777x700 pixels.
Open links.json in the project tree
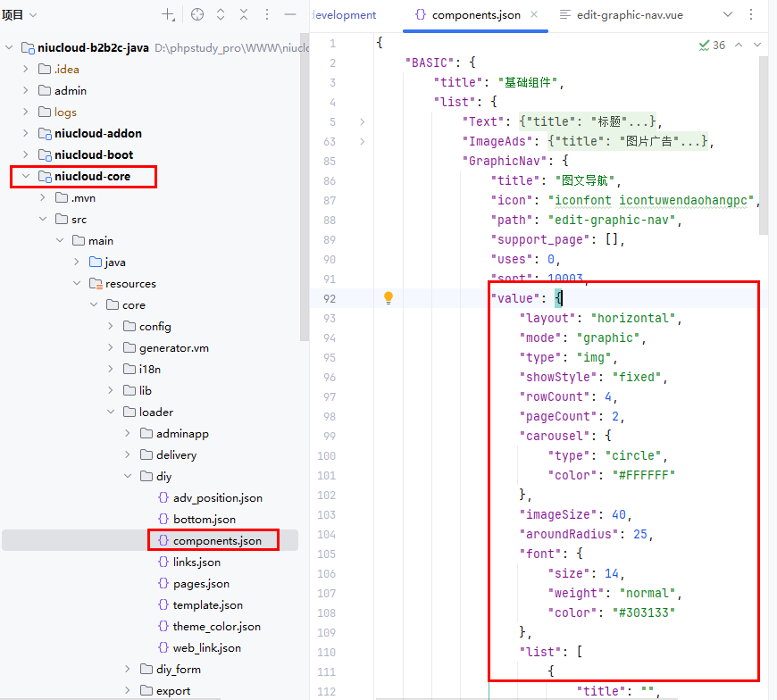(x=196, y=562)
